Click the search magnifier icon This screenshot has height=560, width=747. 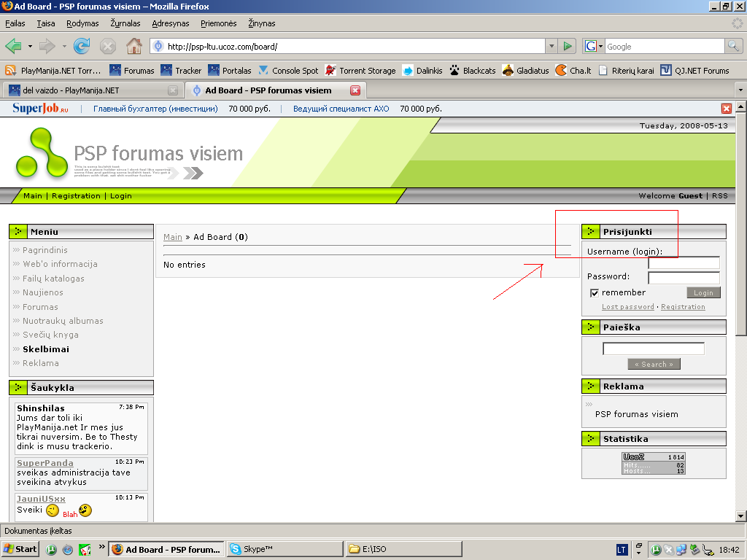[733, 46]
